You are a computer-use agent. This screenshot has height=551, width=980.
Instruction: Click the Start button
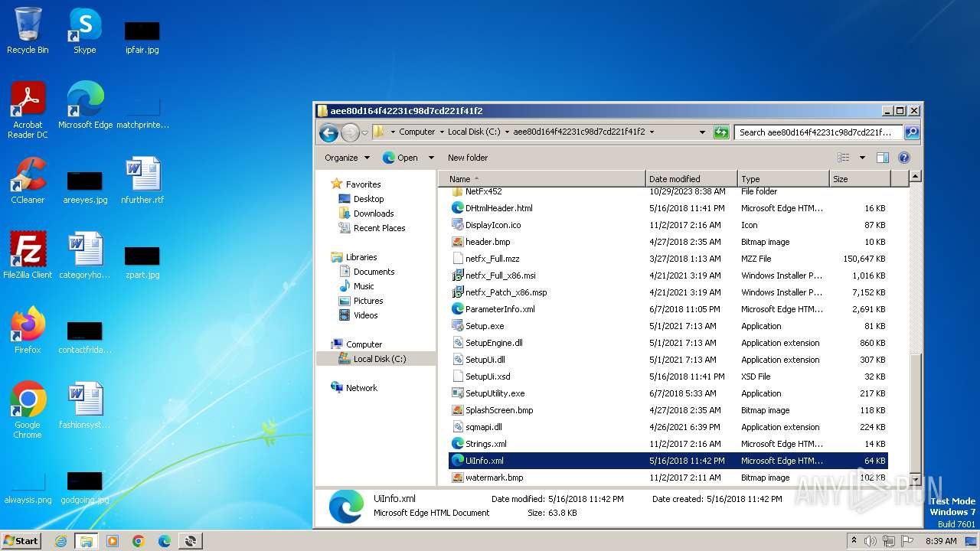click(x=21, y=540)
